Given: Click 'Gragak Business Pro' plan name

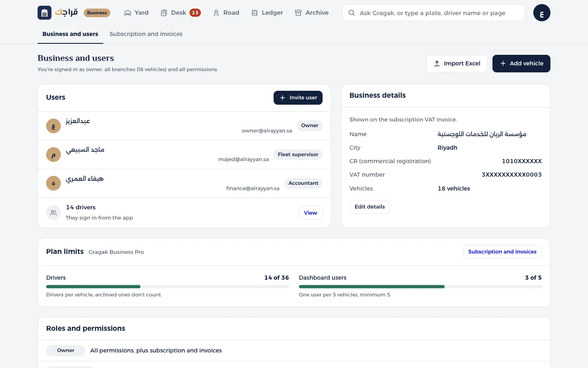Looking at the screenshot, I should (x=116, y=252).
